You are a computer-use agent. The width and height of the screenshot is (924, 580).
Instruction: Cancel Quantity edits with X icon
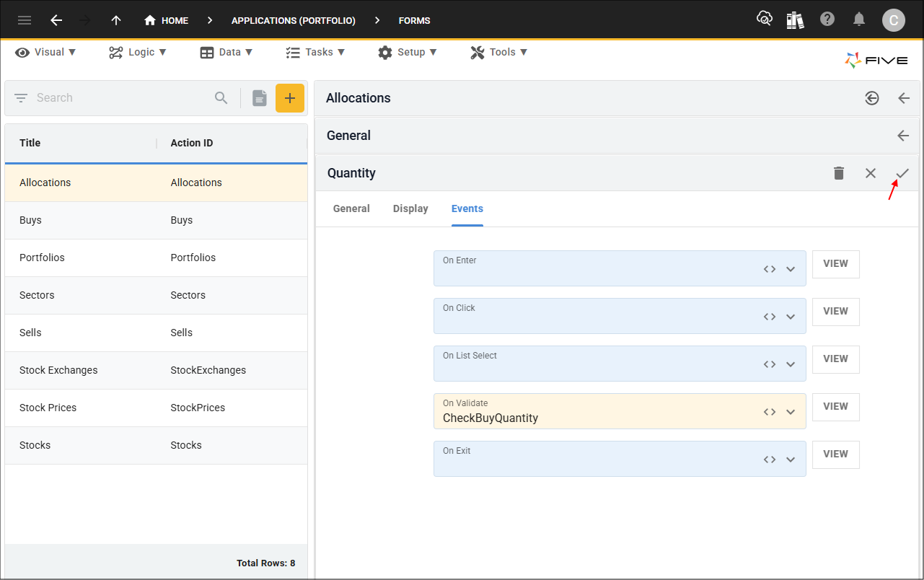[871, 173]
